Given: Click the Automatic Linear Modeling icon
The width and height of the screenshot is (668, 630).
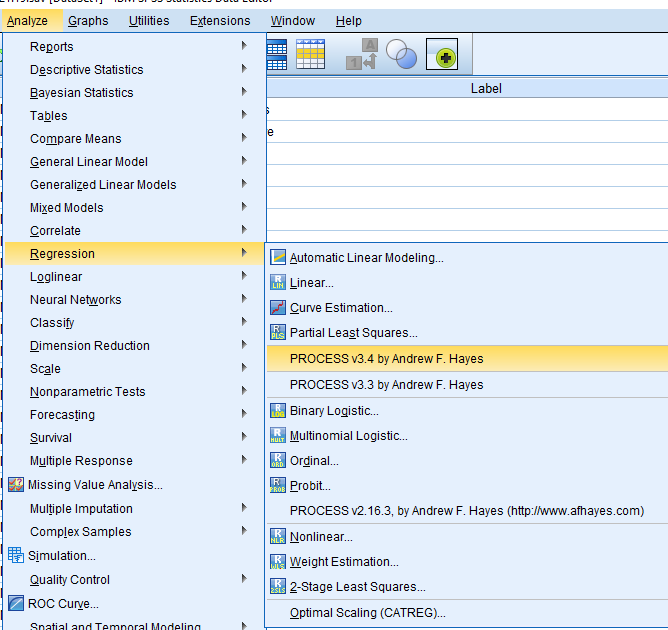Looking at the screenshot, I should (278, 257).
